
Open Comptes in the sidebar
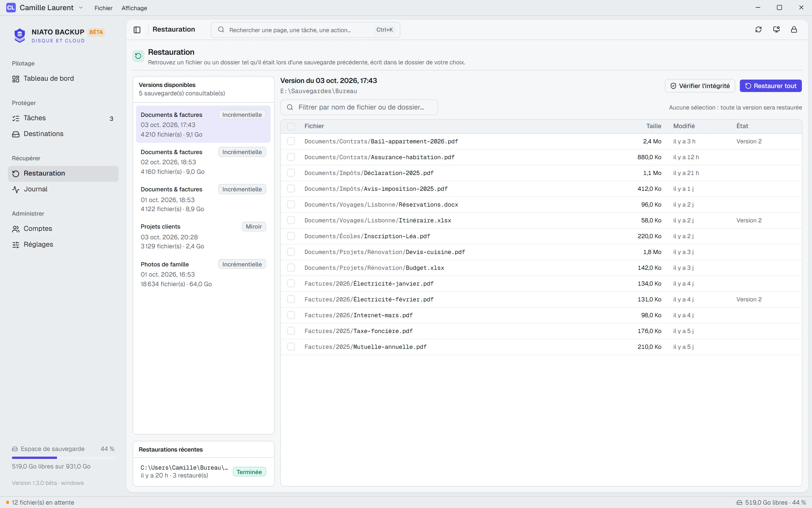(x=63, y=229)
